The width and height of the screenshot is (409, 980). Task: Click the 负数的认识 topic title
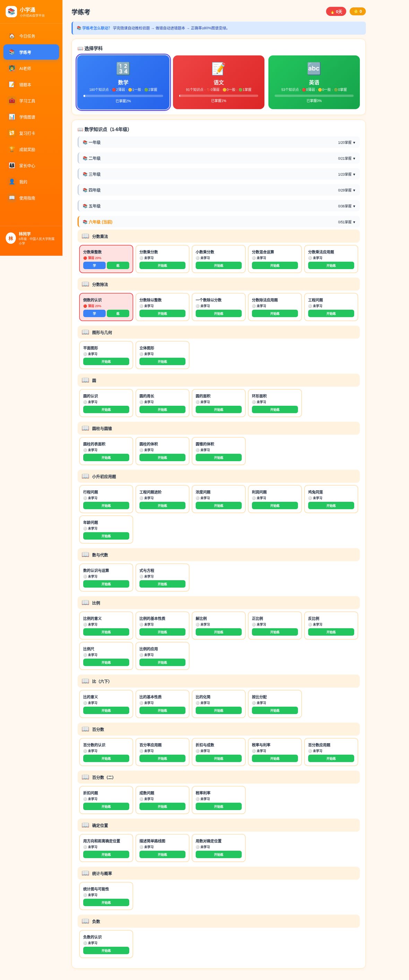coord(92,937)
